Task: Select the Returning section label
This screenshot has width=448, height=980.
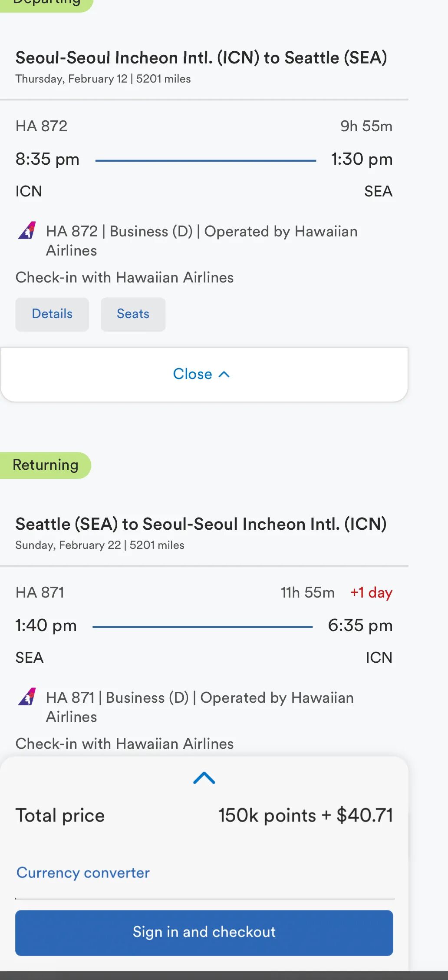Action: click(45, 465)
